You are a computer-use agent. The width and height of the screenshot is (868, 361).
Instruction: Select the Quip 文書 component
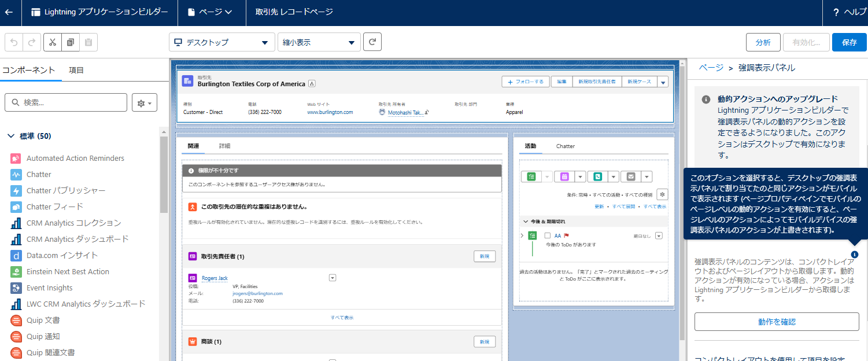[43, 320]
